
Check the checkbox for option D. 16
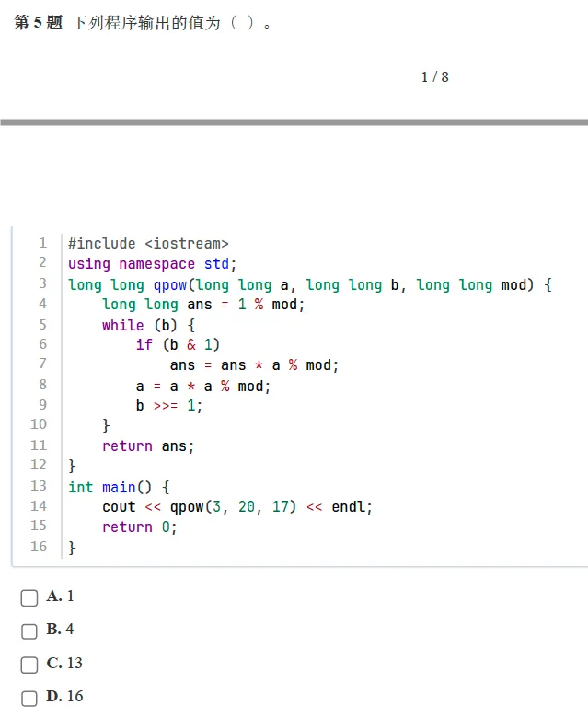[29, 699]
